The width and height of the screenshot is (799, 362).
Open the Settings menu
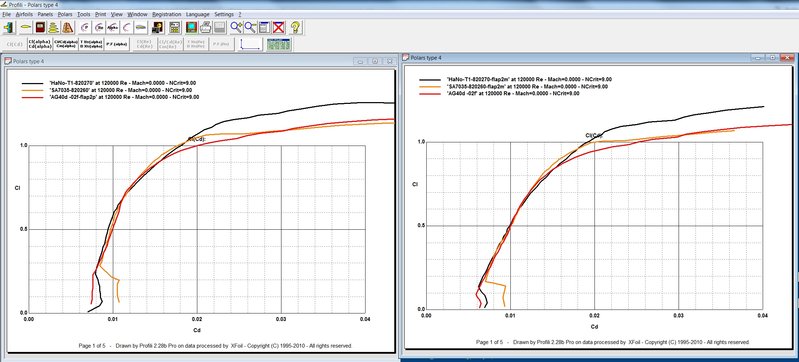point(224,14)
